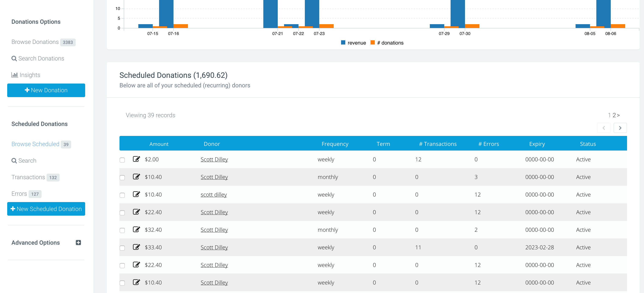Open lowercase scott dilley donor link
The width and height of the screenshot is (644, 293).
(214, 194)
